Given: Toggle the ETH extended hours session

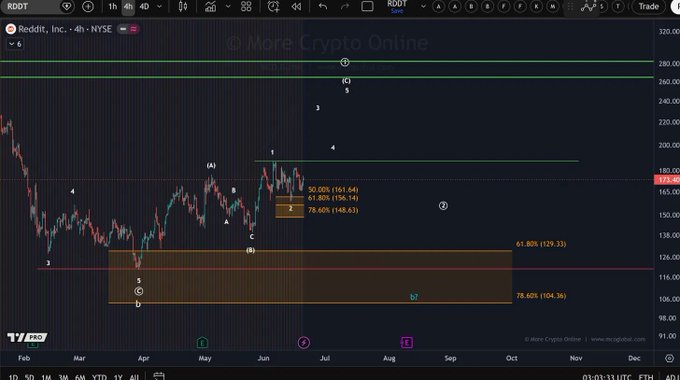Looking at the screenshot, I should [646, 377].
